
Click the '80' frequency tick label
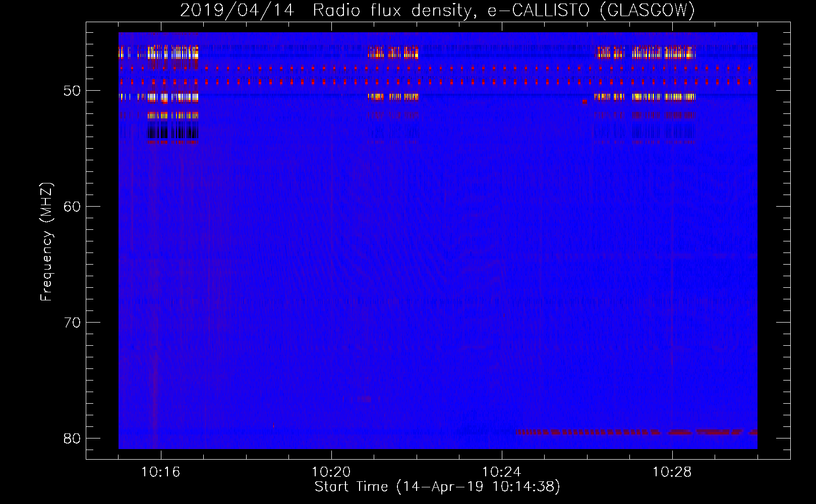72,438
